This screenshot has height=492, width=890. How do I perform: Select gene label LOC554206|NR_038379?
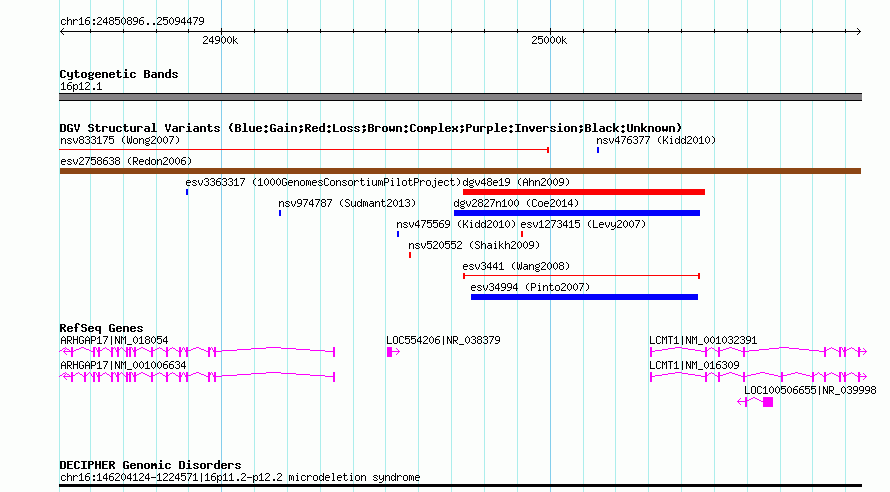pos(443,340)
